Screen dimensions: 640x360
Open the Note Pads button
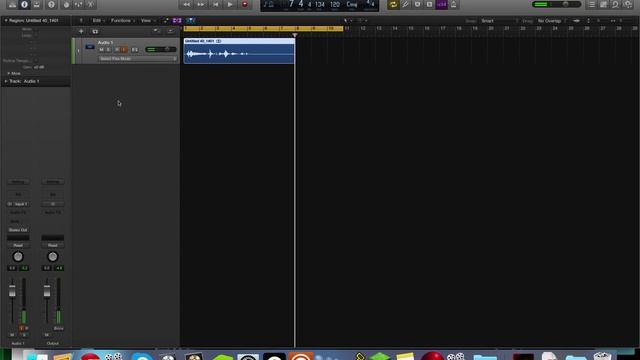coord(604,4)
